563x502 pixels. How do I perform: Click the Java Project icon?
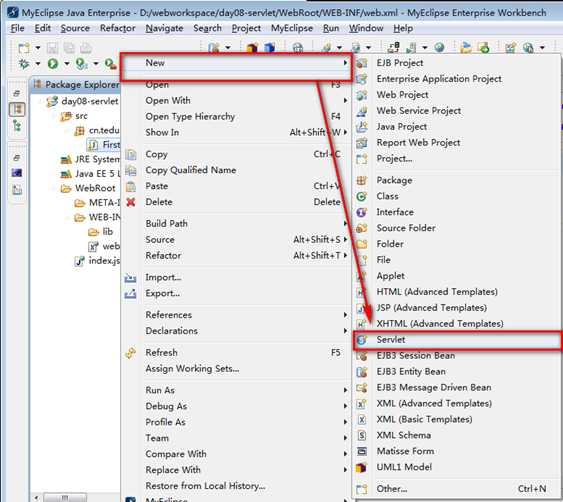tap(362, 127)
